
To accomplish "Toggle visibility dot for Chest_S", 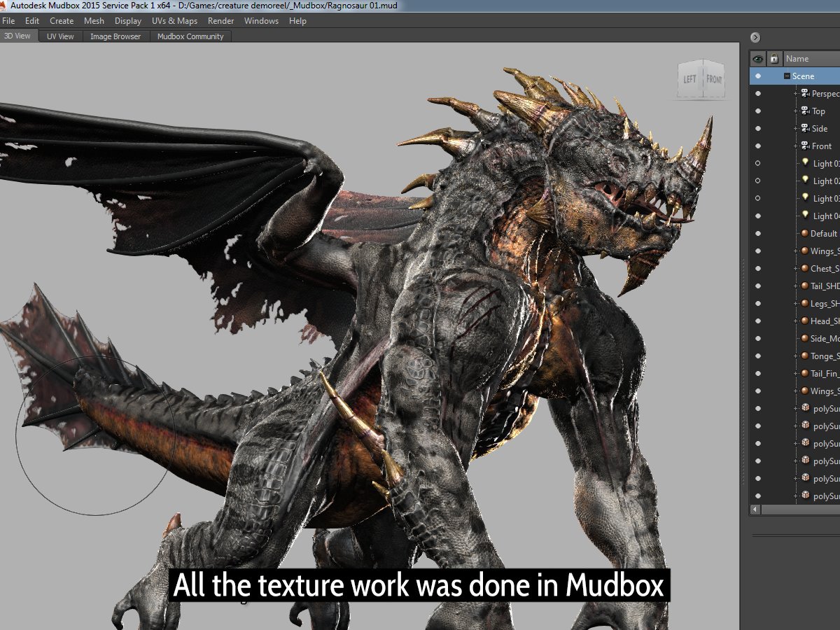I will [x=757, y=268].
